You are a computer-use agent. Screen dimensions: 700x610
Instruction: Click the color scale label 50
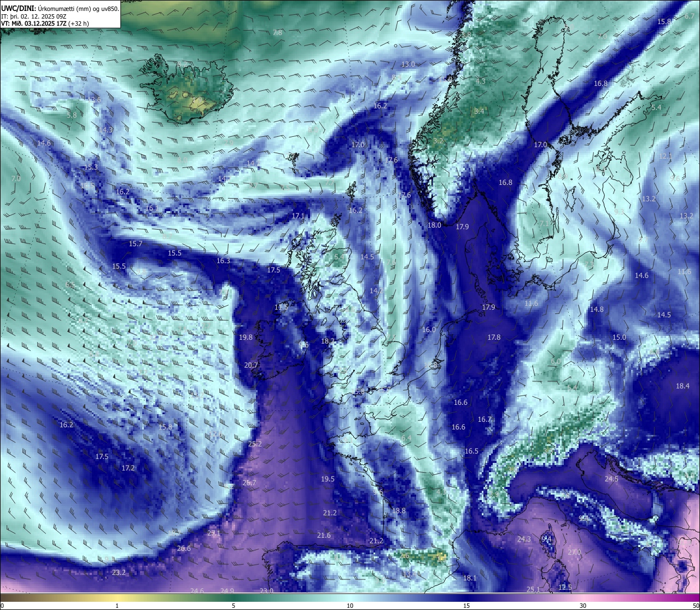pos(695,605)
